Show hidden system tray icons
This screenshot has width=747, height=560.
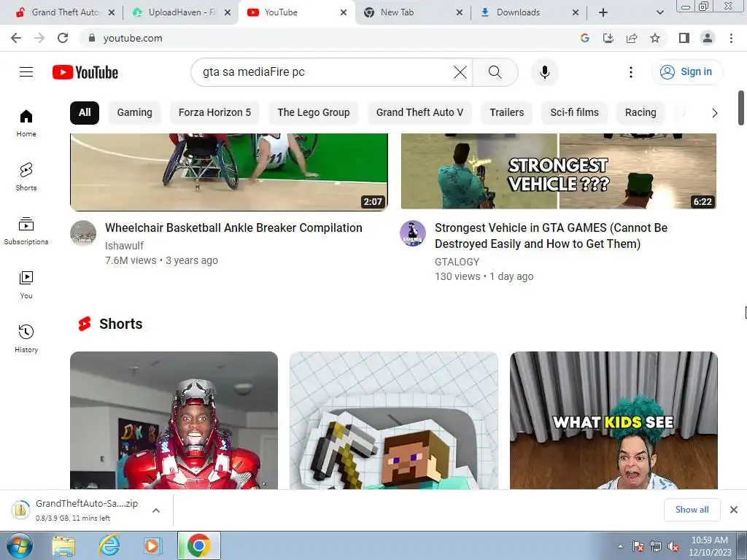tap(620, 546)
